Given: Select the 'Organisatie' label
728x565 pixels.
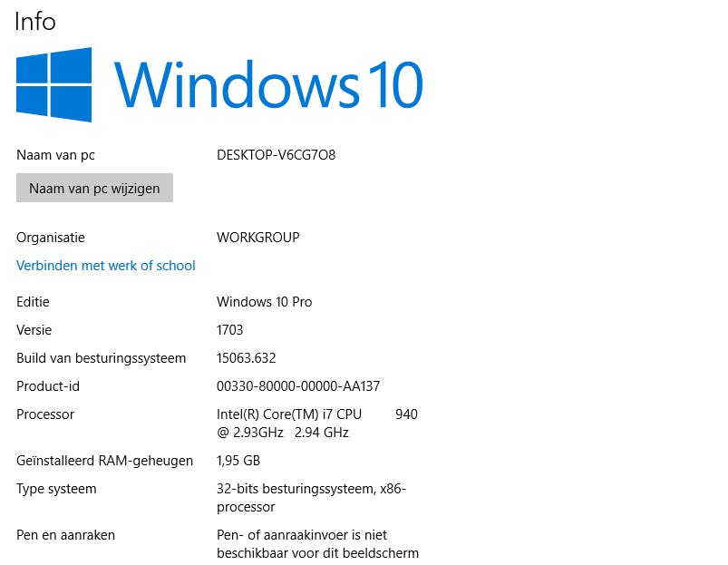Looking at the screenshot, I should (51, 238).
